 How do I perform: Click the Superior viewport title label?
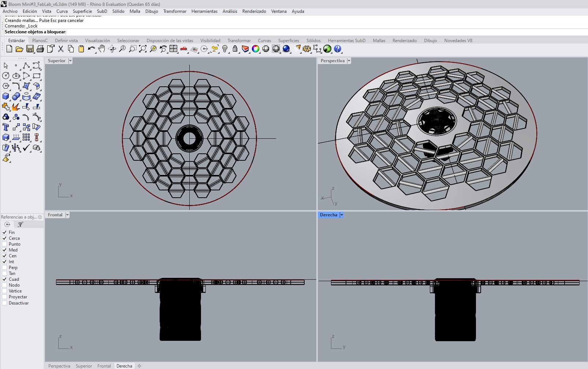pos(57,61)
